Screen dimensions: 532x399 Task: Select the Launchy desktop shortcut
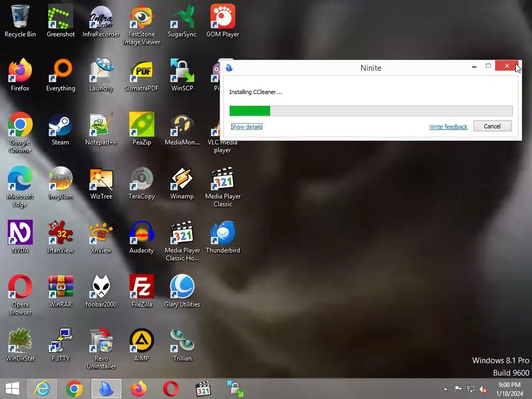[x=101, y=75]
